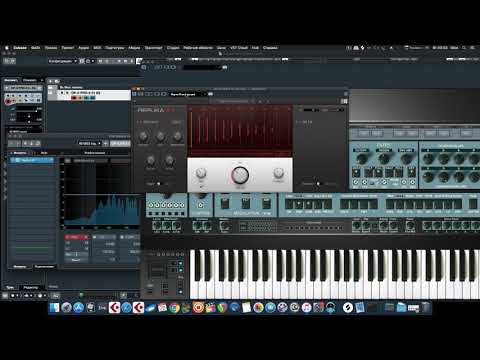Click the leftmost dark knob in Replika's upper row
480x360 pixels.
click(143, 136)
